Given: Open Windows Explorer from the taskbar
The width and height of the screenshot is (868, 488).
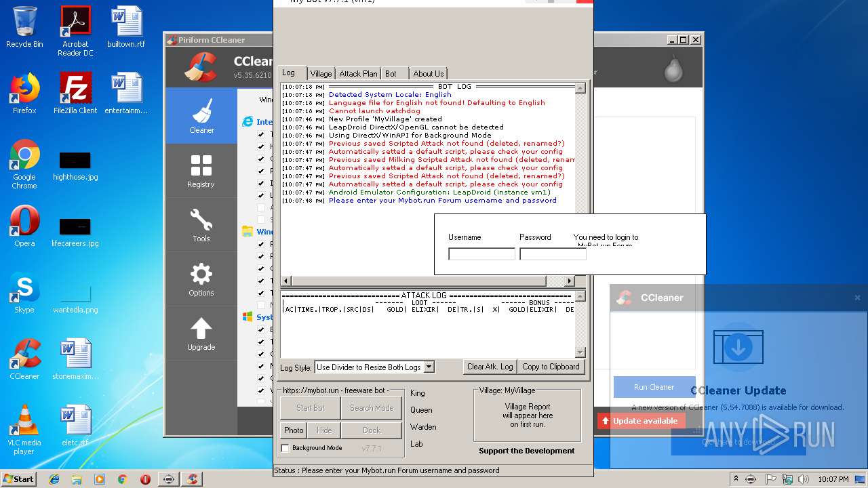Looking at the screenshot, I should point(77,479).
